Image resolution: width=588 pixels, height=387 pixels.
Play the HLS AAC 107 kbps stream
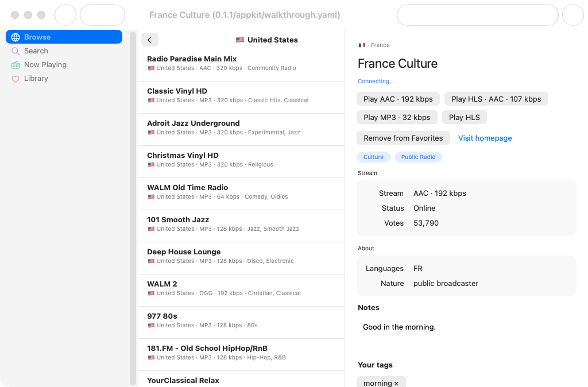click(x=496, y=99)
